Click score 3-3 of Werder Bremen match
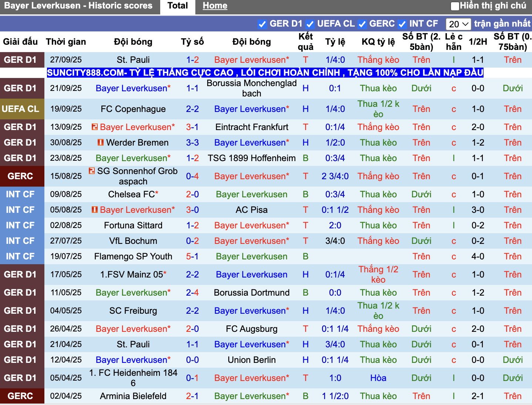 (x=192, y=143)
